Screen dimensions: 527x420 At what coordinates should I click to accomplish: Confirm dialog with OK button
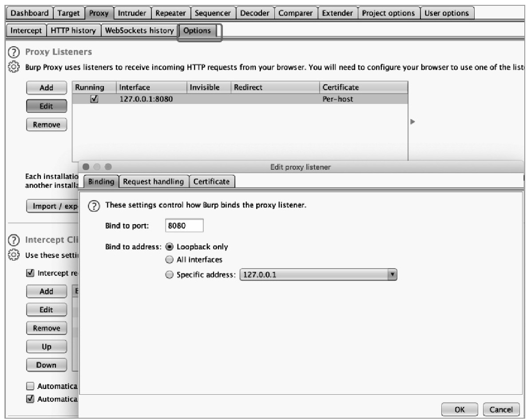pyautogui.click(x=460, y=410)
